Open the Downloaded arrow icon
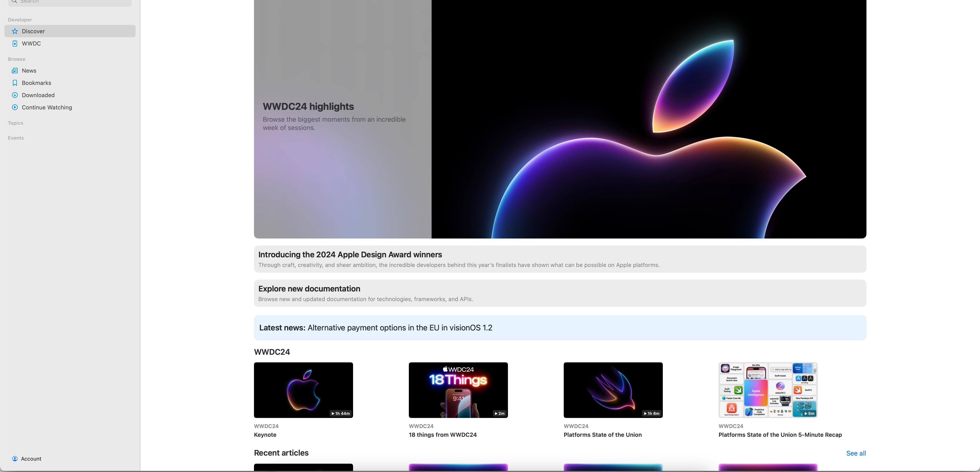Image resolution: width=980 pixels, height=472 pixels. click(x=15, y=95)
